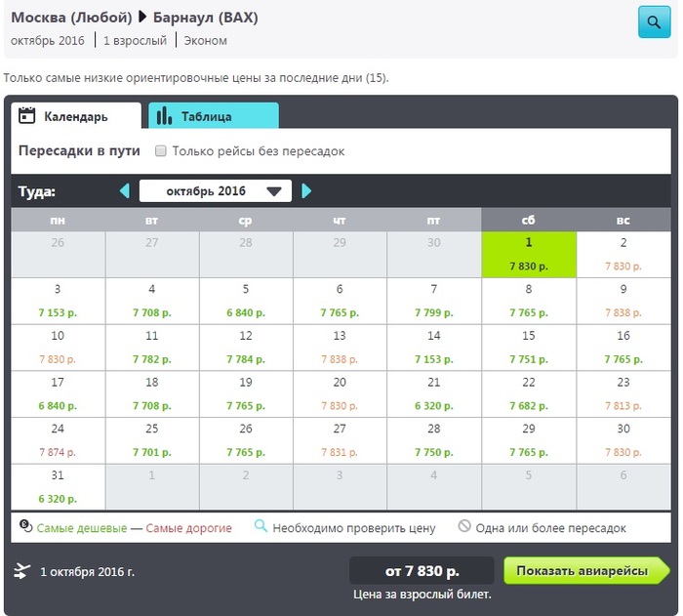
Task: Pick October 24 priced 7 874 р.
Action: [58, 440]
